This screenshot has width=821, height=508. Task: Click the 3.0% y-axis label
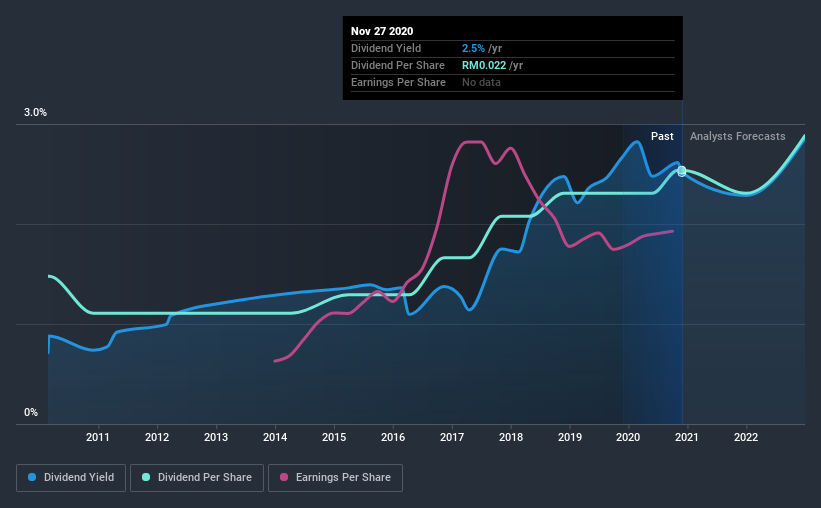[35, 113]
